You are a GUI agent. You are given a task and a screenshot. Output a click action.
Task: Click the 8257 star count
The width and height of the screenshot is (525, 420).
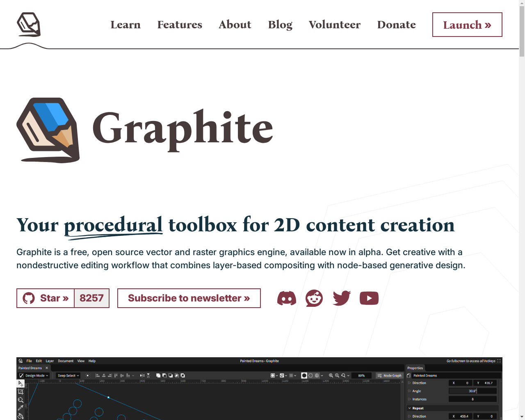91,298
